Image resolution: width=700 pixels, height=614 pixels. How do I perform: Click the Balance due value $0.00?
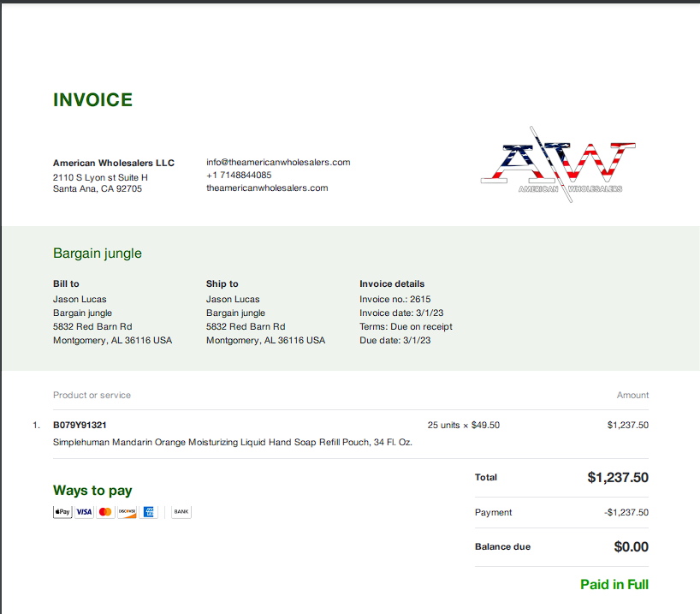tap(632, 547)
